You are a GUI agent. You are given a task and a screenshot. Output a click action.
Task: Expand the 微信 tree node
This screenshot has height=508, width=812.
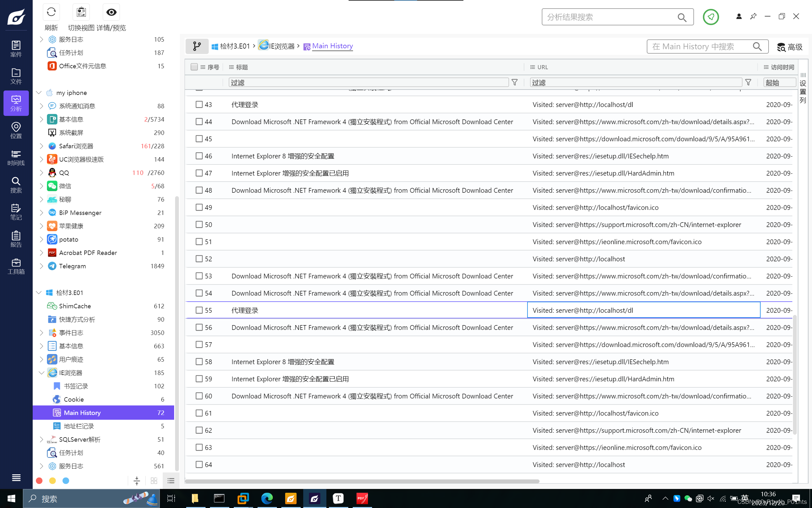[x=41, y=186]
